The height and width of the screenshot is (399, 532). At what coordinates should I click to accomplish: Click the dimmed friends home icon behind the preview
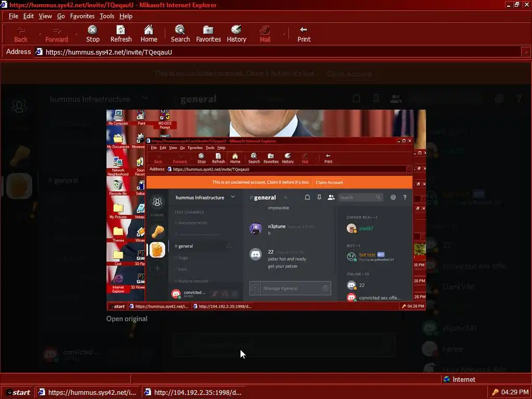[x=19, y=106]
